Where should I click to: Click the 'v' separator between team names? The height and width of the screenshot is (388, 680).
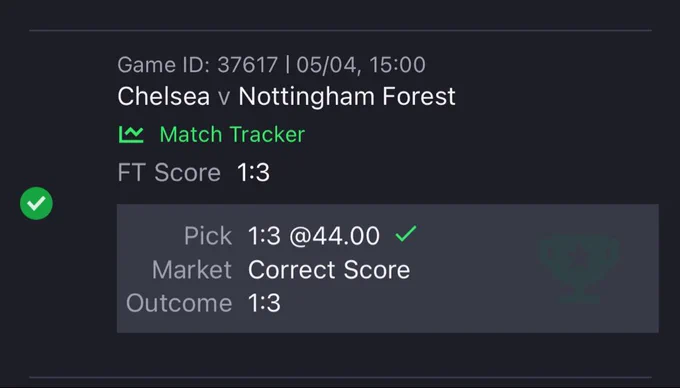224,97
